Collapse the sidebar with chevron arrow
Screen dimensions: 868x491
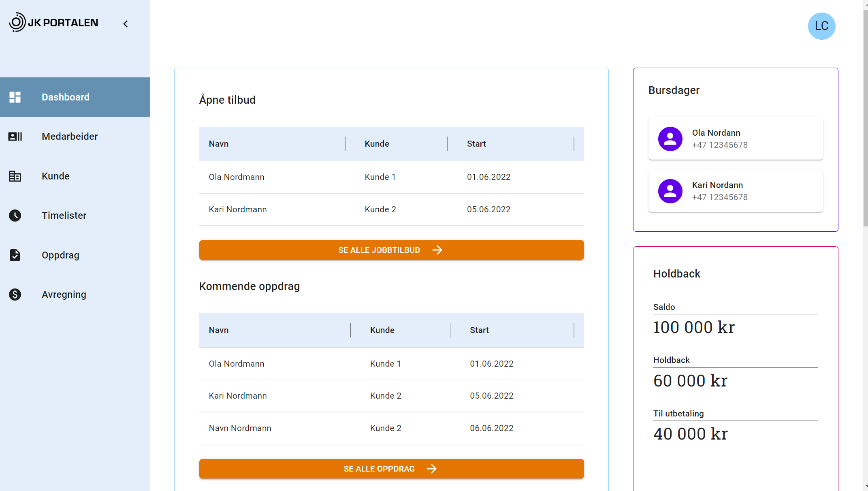click(126, 24)
